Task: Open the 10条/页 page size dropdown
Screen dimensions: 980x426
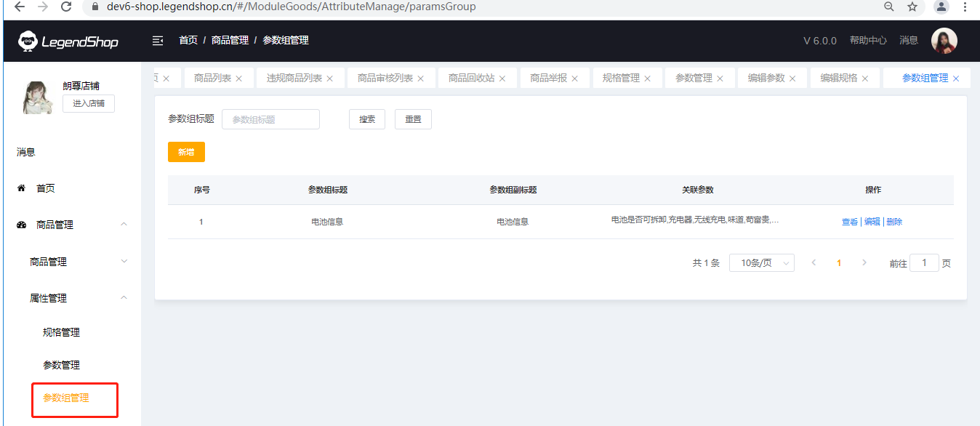Action: pos(761,263)
